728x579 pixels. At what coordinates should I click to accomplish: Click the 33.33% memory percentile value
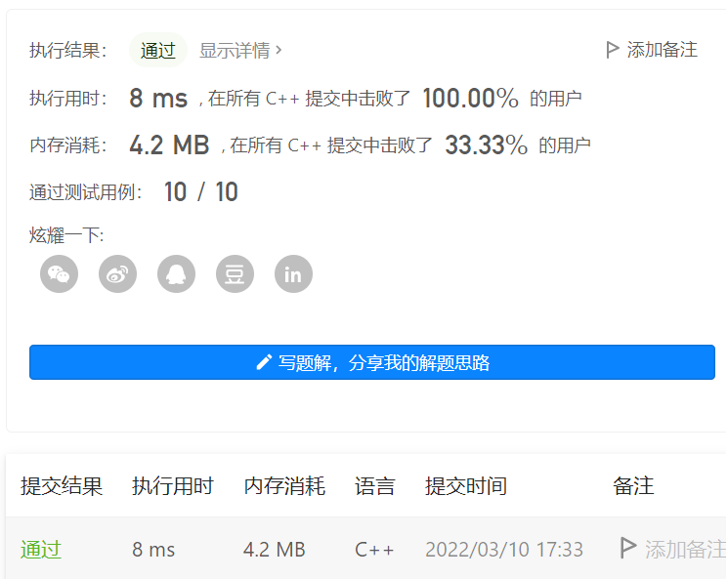pos(486,145)
